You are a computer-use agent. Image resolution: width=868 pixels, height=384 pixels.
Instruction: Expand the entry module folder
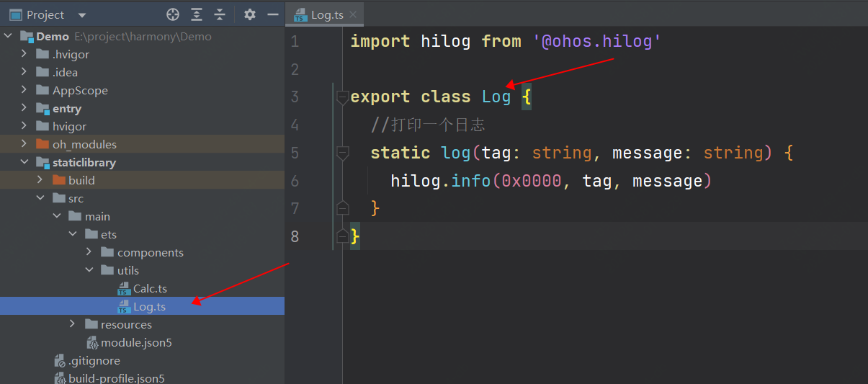point(24,108)
